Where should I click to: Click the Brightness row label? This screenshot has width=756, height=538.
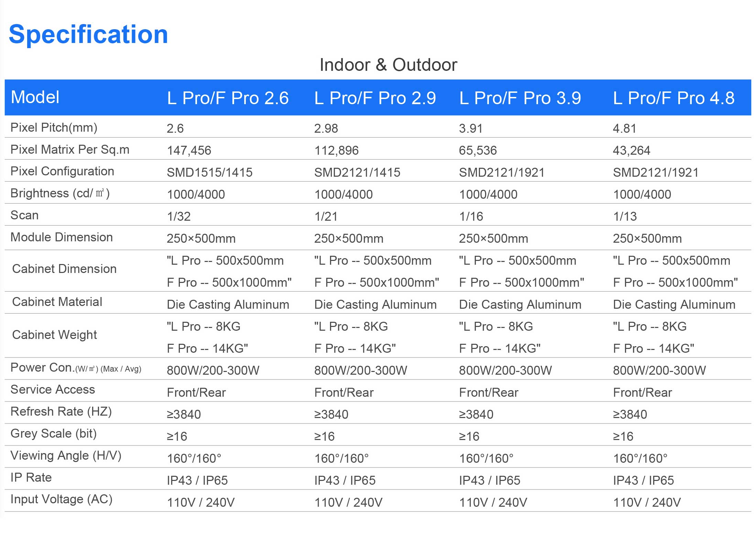coord(60,194)
